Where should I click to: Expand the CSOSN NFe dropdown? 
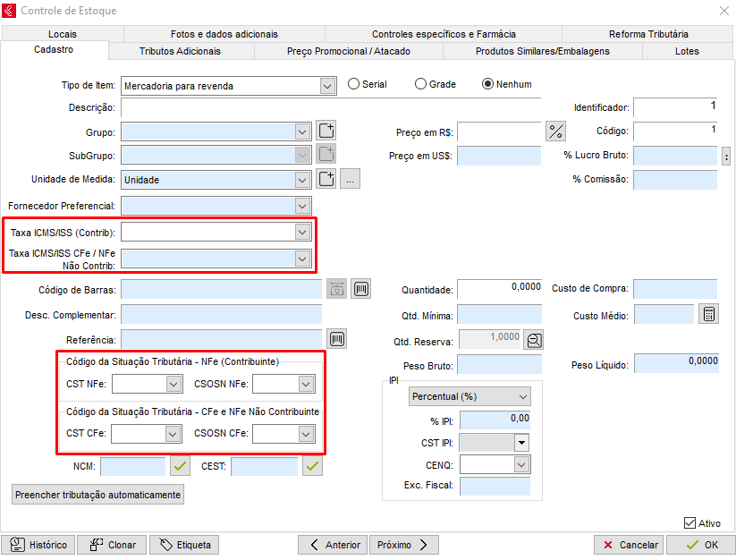[x=306, y=384]
